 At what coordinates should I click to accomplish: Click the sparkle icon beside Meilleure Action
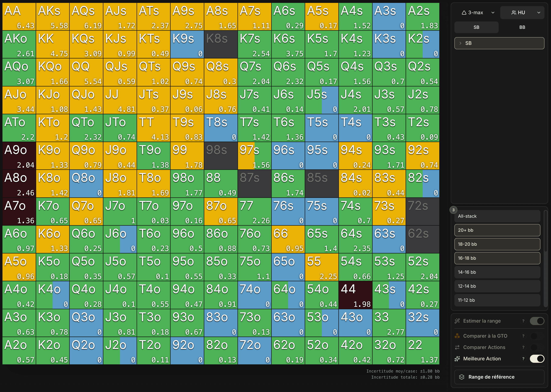[457, 359]
